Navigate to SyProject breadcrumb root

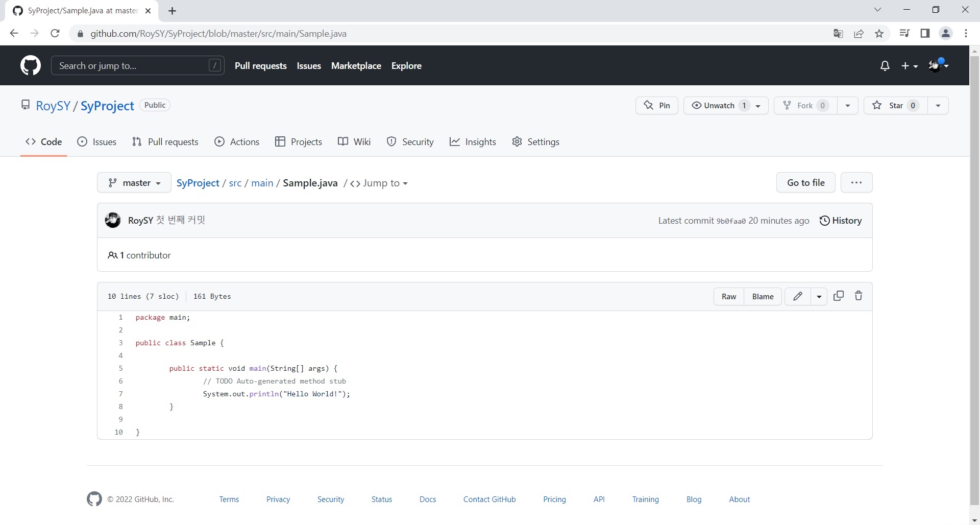click(x=198, y=183)
